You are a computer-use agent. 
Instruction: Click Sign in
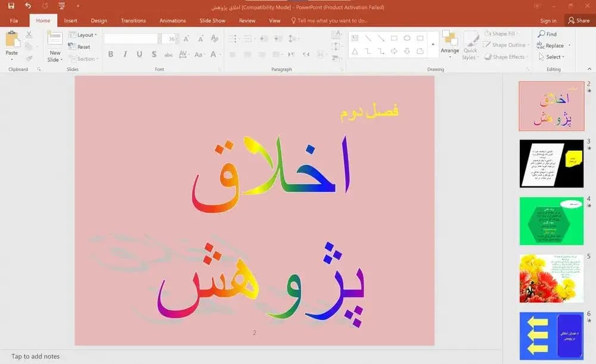pyautogui.click(x=548, y=20)
